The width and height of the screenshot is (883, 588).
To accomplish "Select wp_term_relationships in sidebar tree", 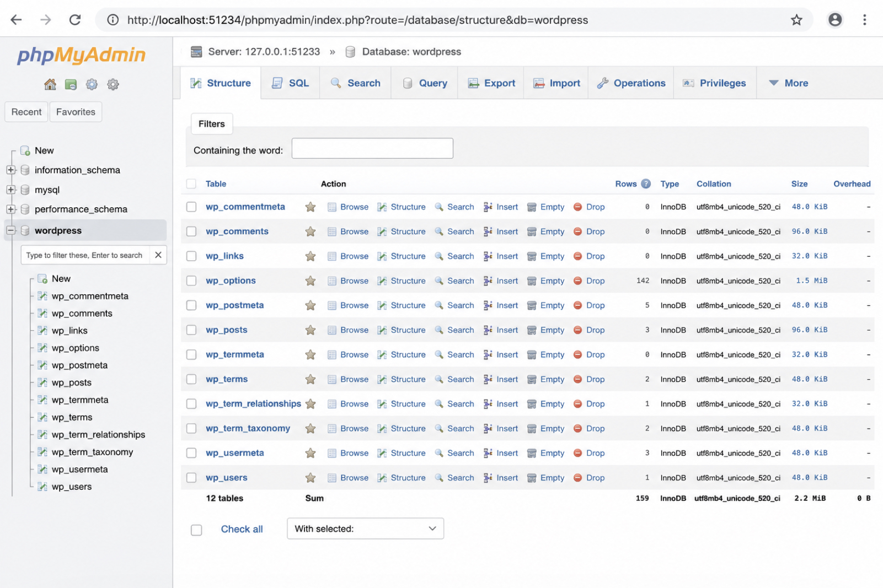I will 99,435.
